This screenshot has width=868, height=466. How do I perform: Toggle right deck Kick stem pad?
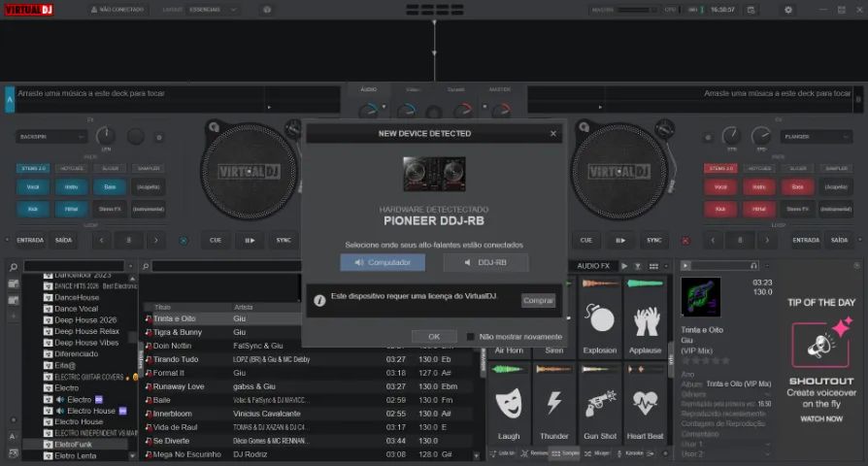720,209
